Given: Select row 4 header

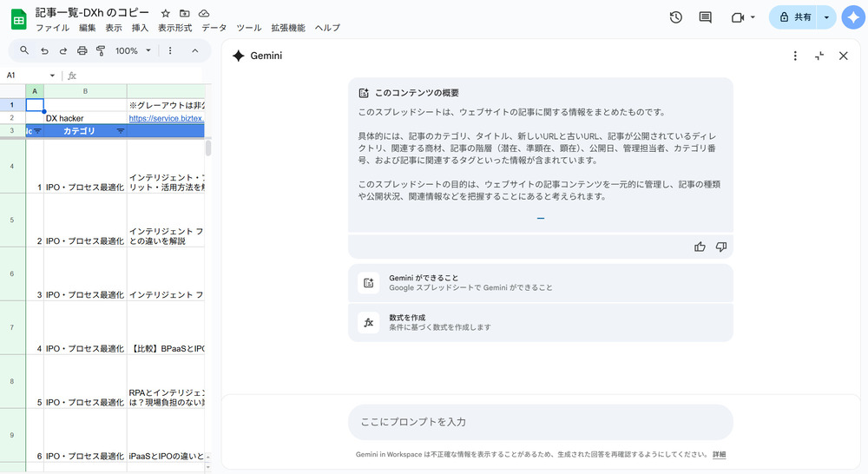Looking at the screenshot, I should click(x=12, y=166).
